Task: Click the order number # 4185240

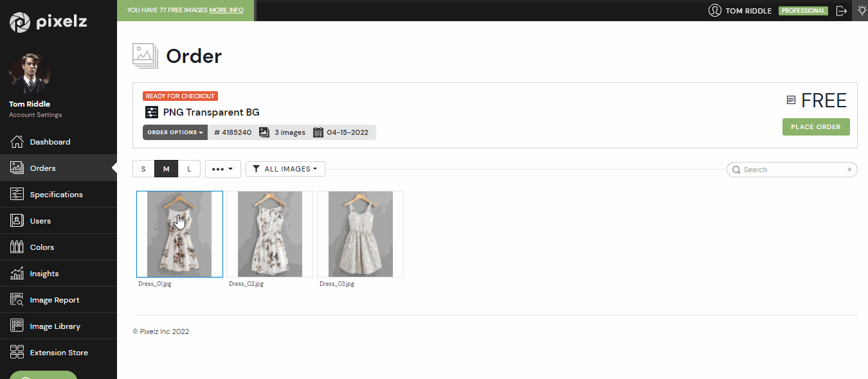Action: coord(233,132)
